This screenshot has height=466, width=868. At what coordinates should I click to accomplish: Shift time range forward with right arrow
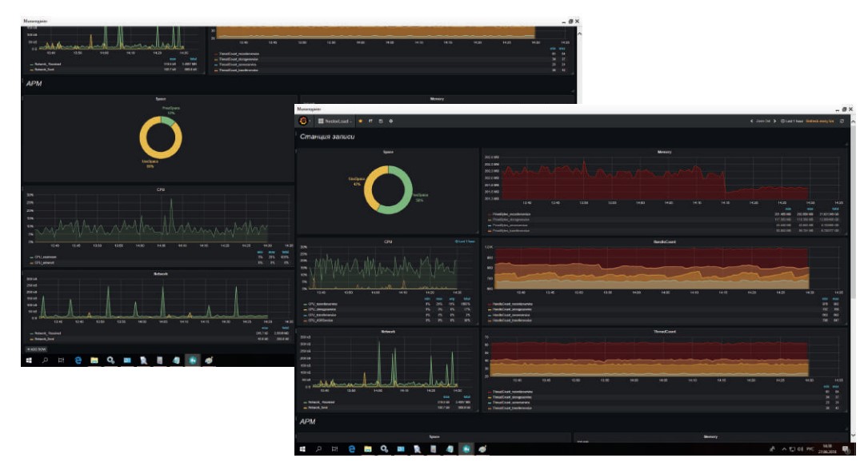coord(774,121)
